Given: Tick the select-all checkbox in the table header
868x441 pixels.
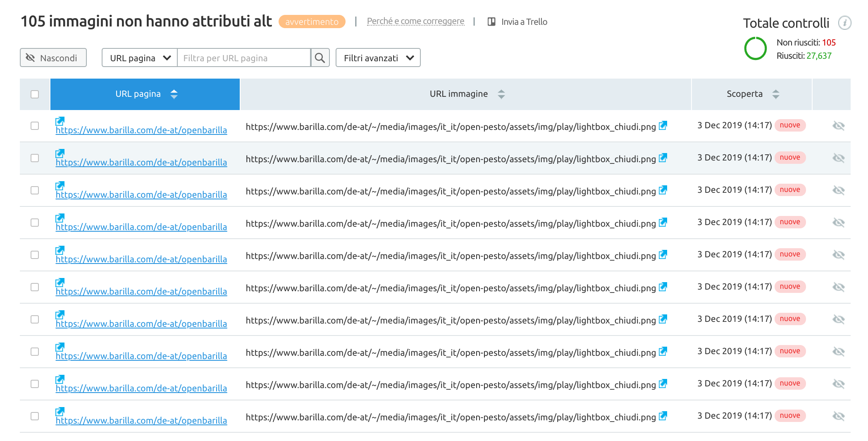Looking at the screenshot, I should pyautogui.click(x=35, y=94).
